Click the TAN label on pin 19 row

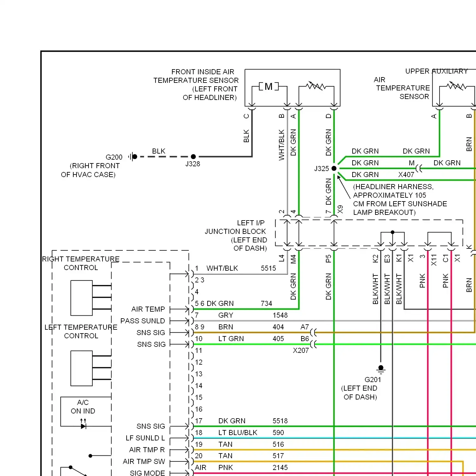click(x=225, y=444)
